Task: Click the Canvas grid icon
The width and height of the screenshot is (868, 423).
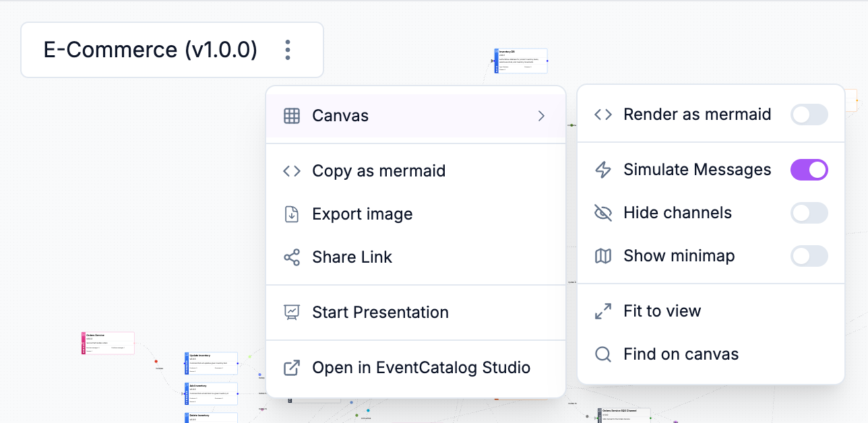Action: [291, 116]
